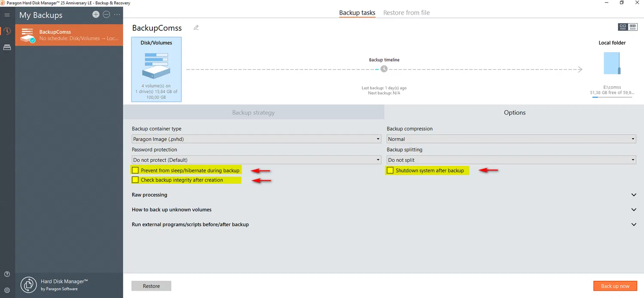Remove backup using the minus icon

click(106, 15)
